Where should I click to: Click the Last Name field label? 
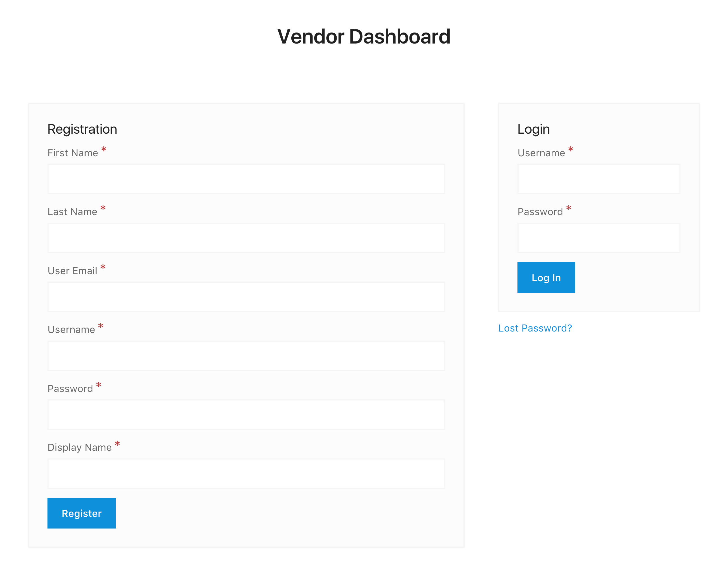point(72,212)
